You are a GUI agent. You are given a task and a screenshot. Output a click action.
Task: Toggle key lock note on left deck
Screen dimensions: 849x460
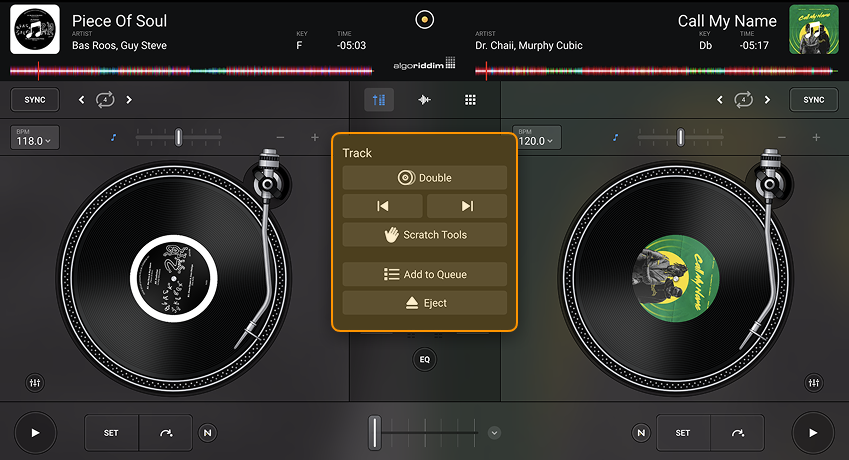[x=113, y=137]
